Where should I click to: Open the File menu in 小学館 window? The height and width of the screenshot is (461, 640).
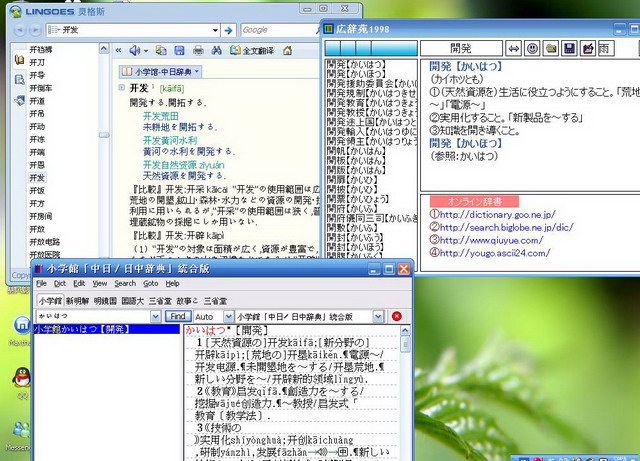41,283
